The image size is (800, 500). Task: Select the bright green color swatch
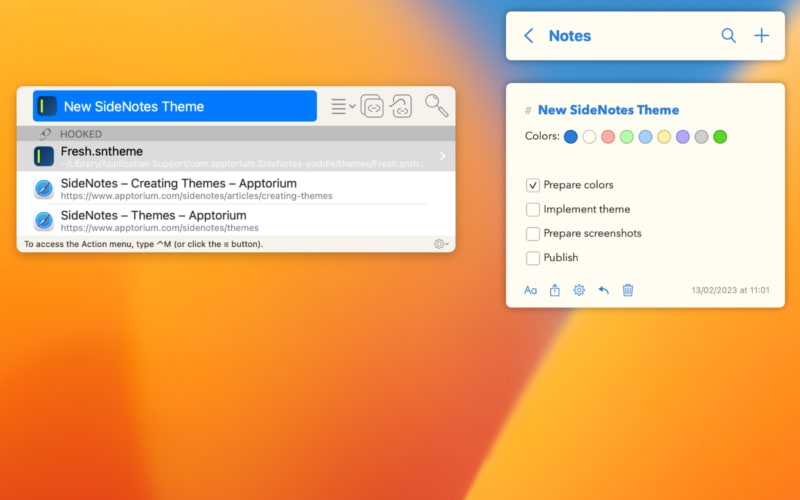pyautogui.click(x=720, y=137)
